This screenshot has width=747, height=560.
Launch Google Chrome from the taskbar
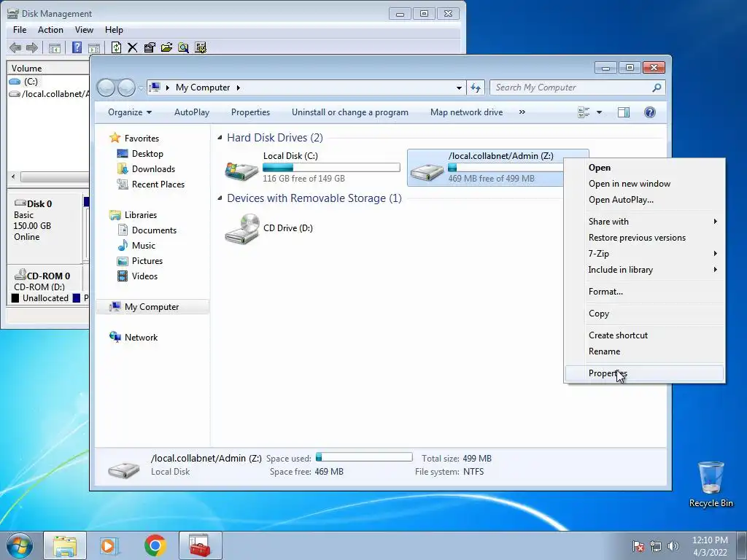tap(155, 545)
